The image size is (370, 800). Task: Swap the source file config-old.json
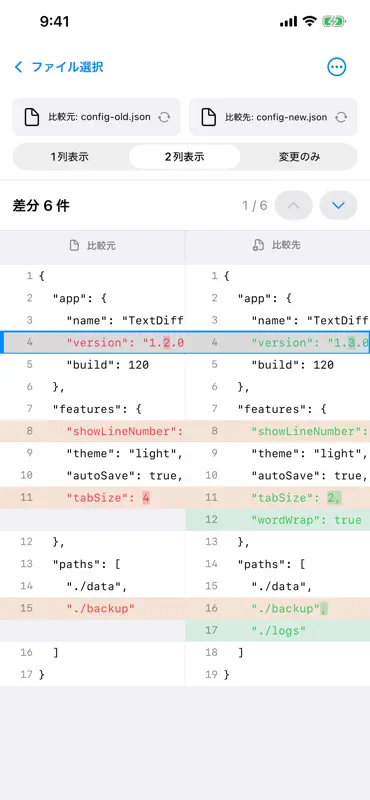[x=164, y=117]
